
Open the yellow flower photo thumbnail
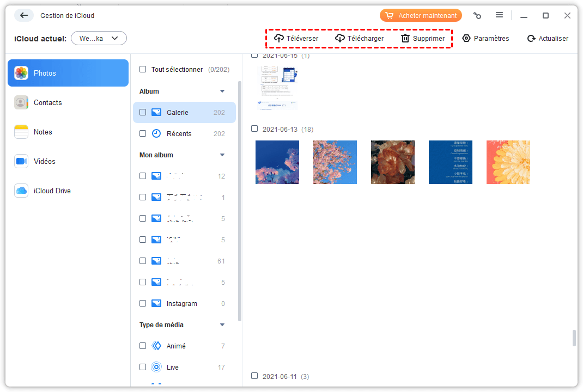point(508,162)
